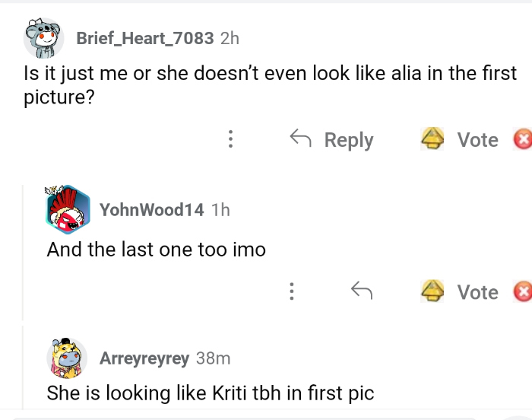Viewport: 532px width, 420px height.
Task: Upvote YohnWood14's reply
Action: click(433, 292)
